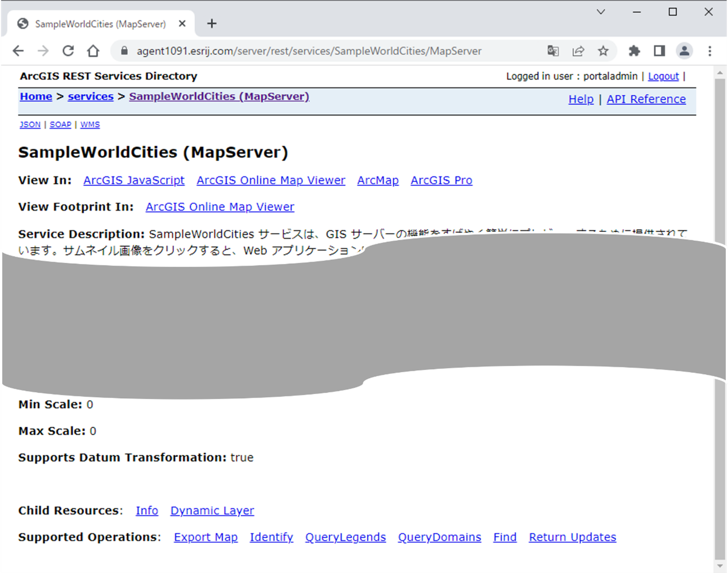Open footprint in ArcGIS Online Map Viewer
728x573 pixels.
pyautogui.click(x=220, y=207)
